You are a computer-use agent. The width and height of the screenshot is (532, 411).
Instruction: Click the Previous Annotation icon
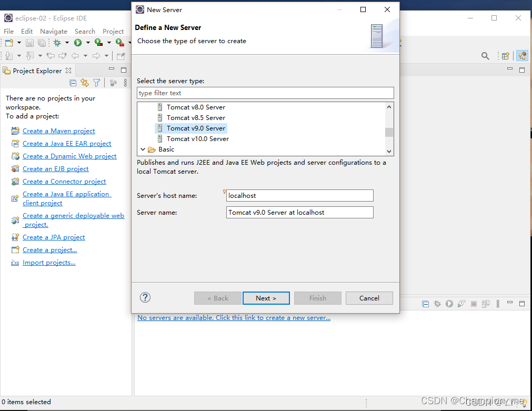(30, 56)
